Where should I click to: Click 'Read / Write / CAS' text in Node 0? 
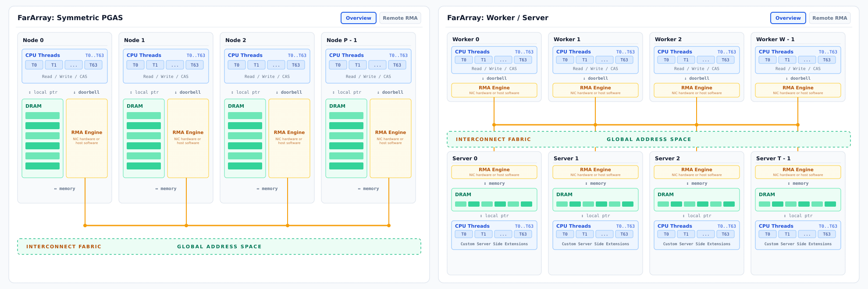click(x=64, y=77)
